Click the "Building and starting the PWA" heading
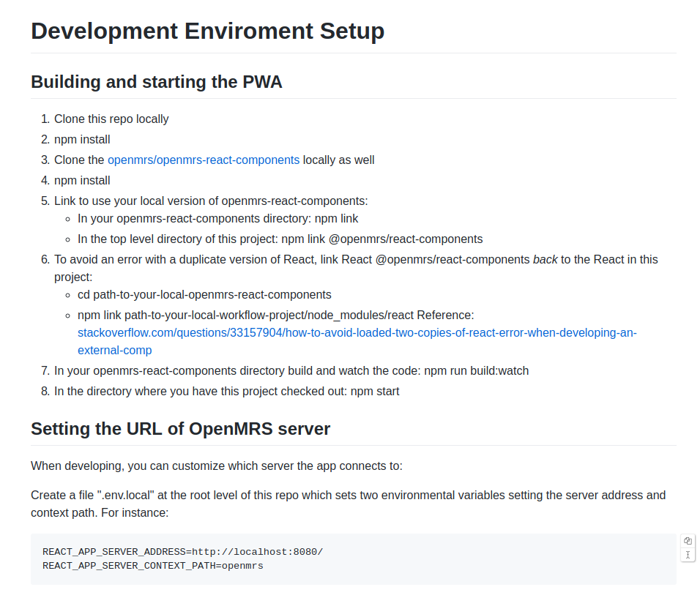This screenshot has width=700, height=598. point(157,82)
